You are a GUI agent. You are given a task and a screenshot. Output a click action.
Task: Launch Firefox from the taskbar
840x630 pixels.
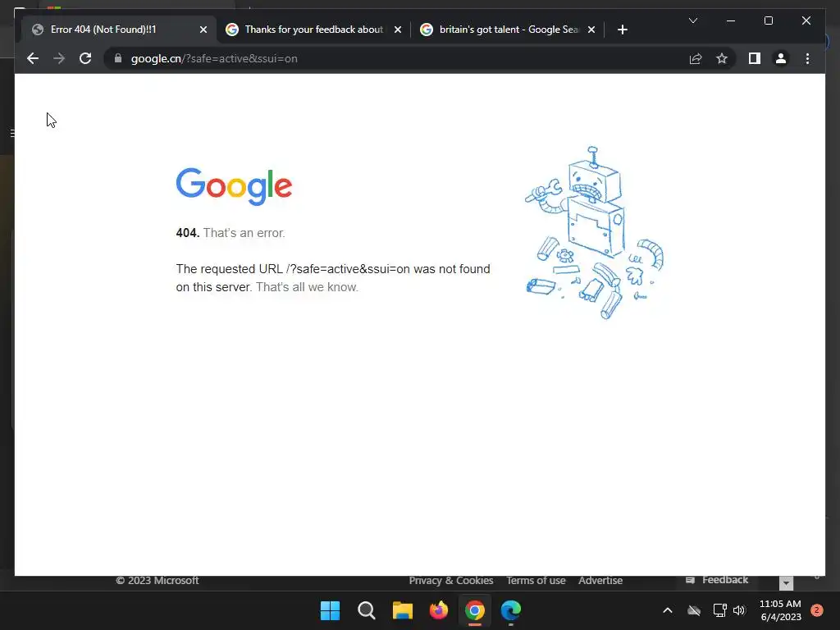pos(439,610)
